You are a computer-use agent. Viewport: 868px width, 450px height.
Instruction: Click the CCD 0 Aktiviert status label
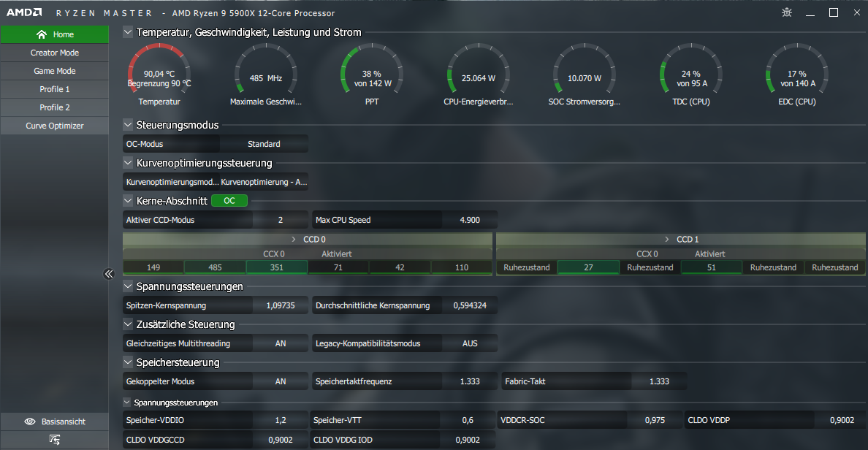tap(337, 254)
